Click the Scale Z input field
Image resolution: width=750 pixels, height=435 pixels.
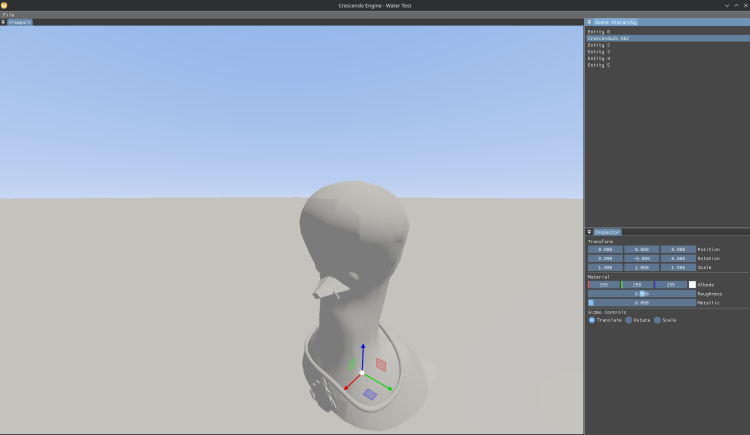coord(678,268)
